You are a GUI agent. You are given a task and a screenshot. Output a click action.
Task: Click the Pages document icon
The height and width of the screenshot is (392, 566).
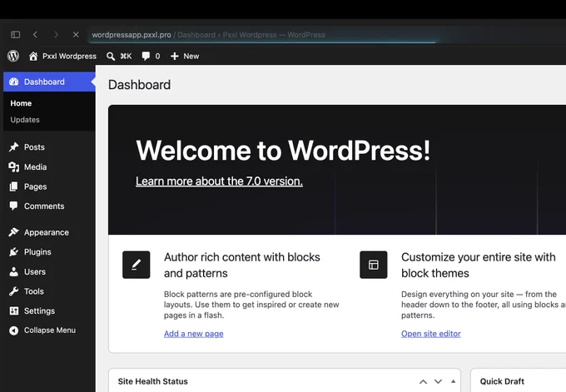click(x=13, y=186)
